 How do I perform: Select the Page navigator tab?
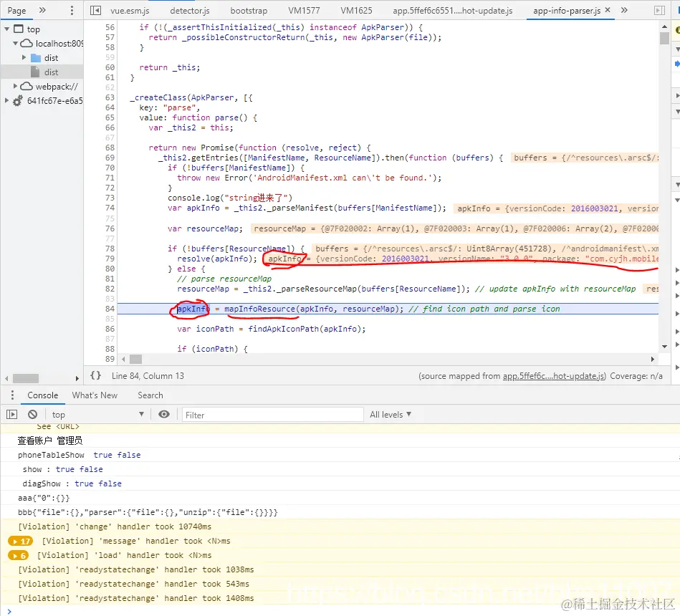coord(16,11)
